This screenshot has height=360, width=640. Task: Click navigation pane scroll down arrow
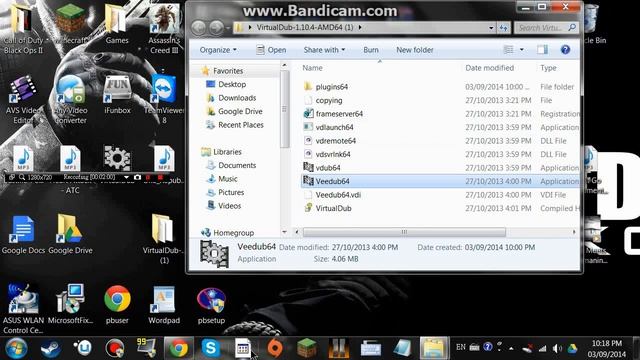(x=284, y=232)
